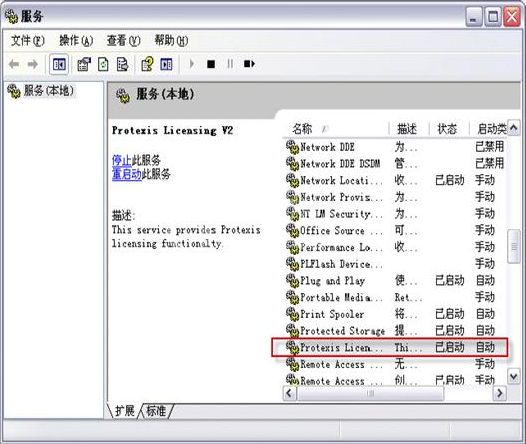Toggle the show/hide console tree button

click(x=59, y=64)
